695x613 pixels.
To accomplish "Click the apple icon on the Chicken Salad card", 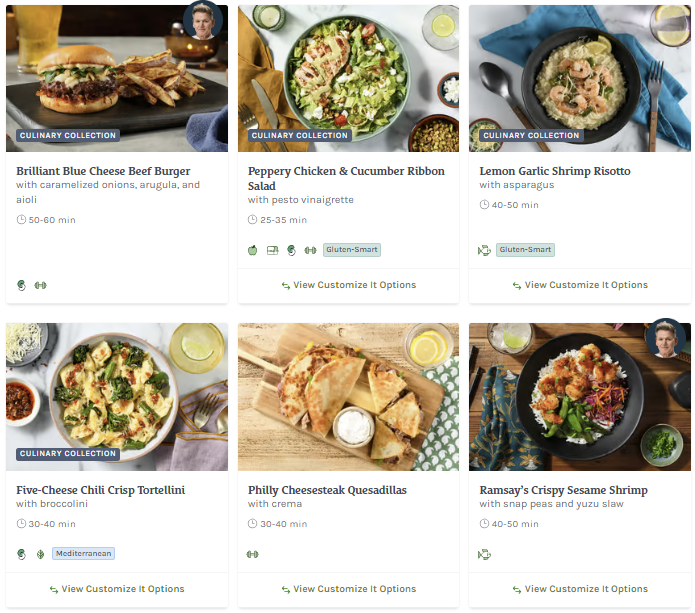I will click(253, 250).
